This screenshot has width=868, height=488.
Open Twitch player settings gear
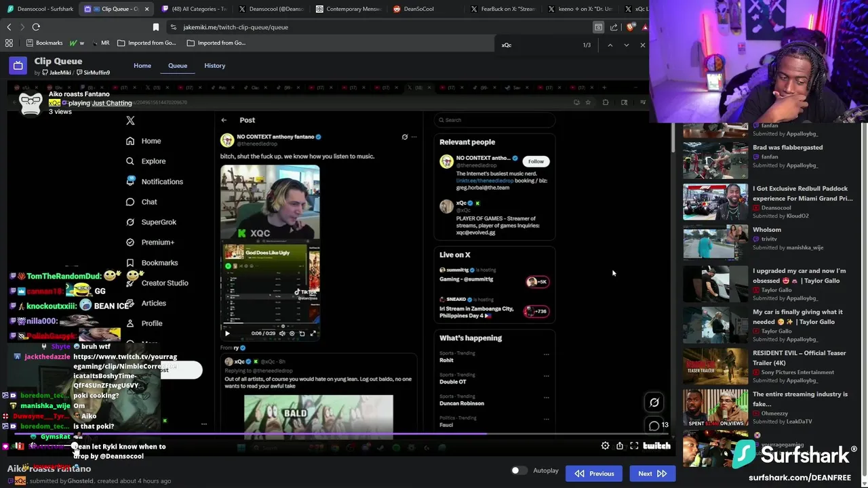tap(605, 445)
